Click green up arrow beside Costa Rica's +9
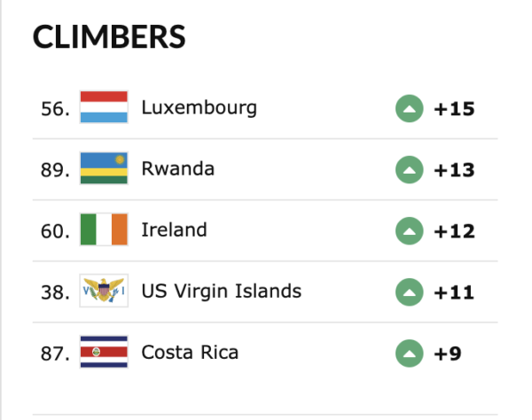This screenshot has height=420, width=532. (409, 353)
